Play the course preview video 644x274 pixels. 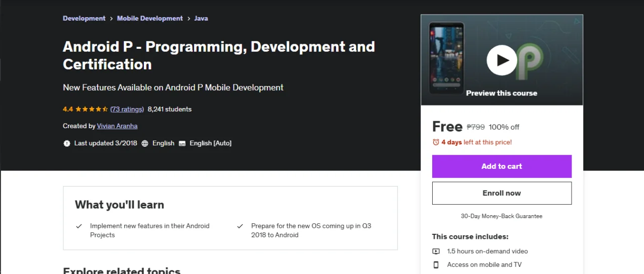pos(502,60)
